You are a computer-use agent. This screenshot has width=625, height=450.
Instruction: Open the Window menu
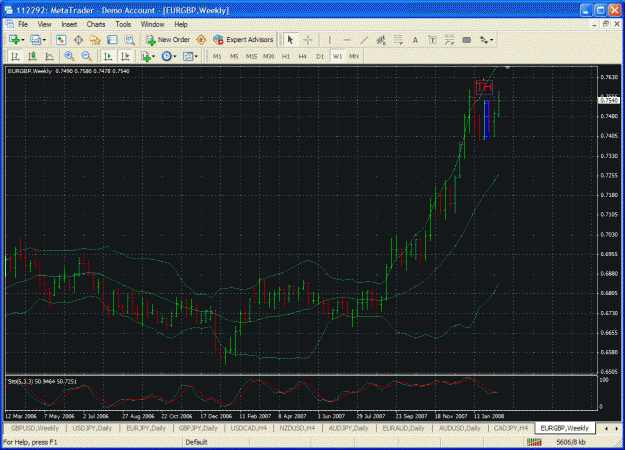(152, 24)
